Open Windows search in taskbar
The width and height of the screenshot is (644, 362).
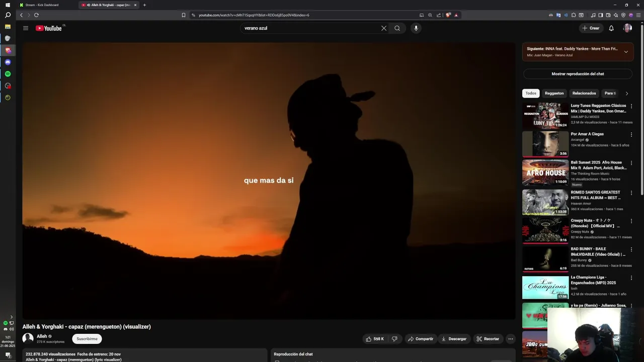8,15
